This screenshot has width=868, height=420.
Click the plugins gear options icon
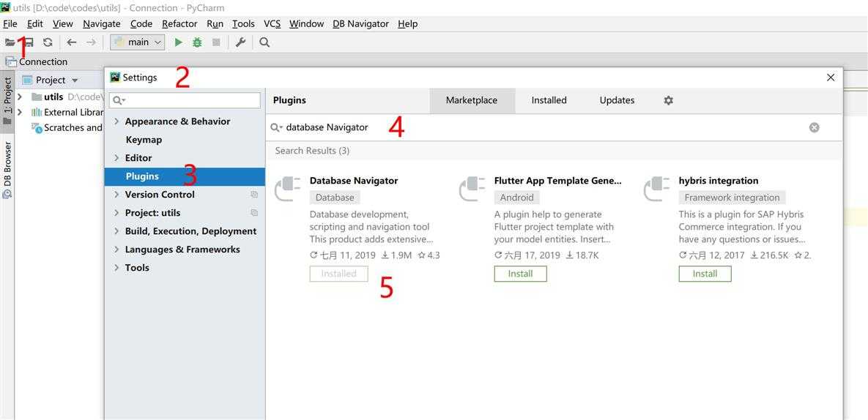(668, 100)
